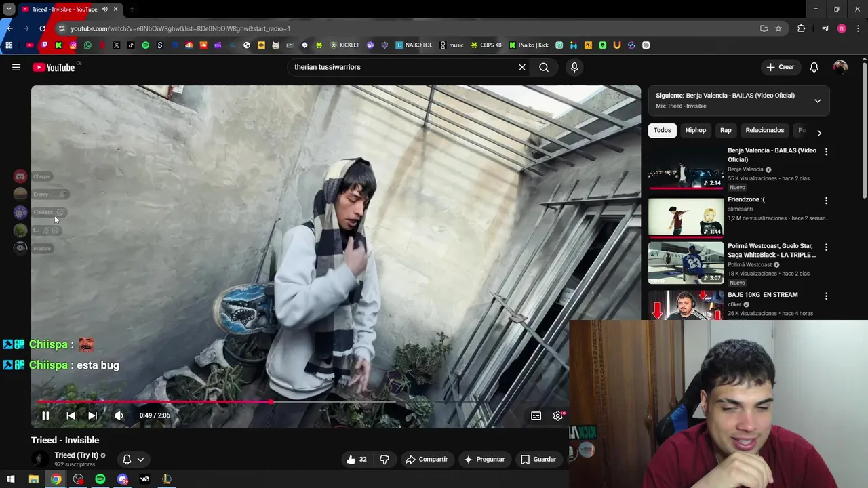Open Spotify from the taskbar

point(100,479)
